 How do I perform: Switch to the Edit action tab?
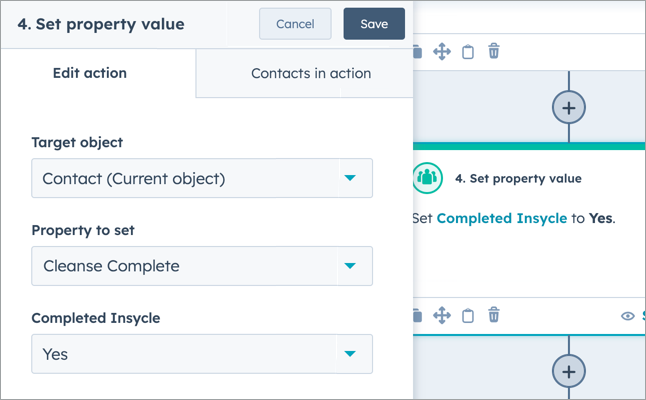(90, 73)
